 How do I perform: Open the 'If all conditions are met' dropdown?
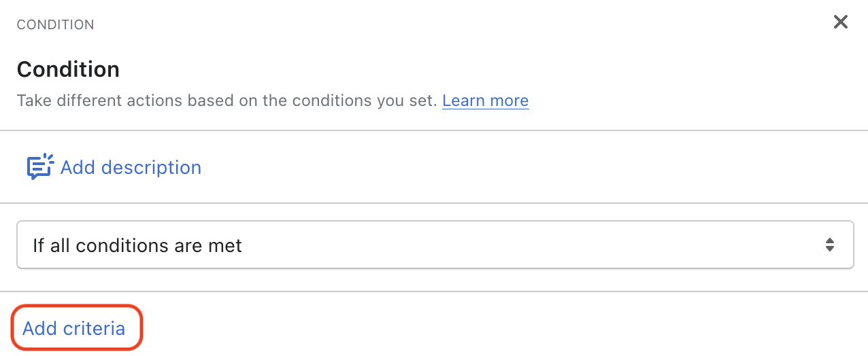(435, 245)
